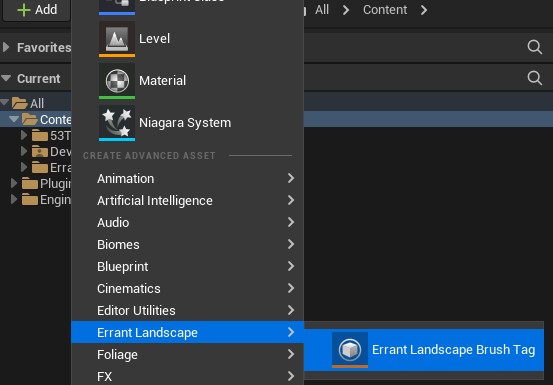Select the Errant Landscape menu entry

click(188, 332)
